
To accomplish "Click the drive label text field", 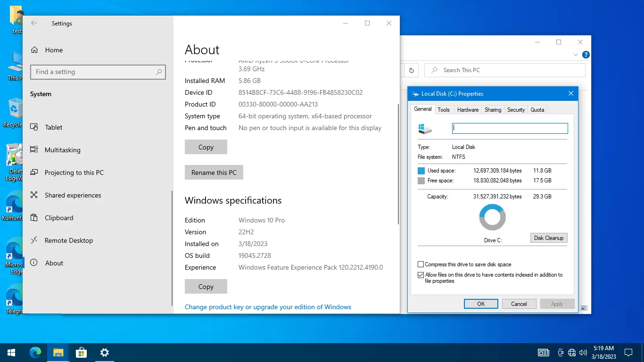I will pyautogui.click(x=509, y=128).
